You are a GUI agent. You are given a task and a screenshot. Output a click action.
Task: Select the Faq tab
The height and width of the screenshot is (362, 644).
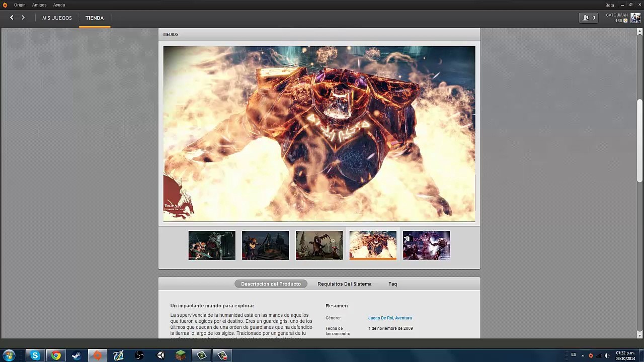(x=392, y=284)
